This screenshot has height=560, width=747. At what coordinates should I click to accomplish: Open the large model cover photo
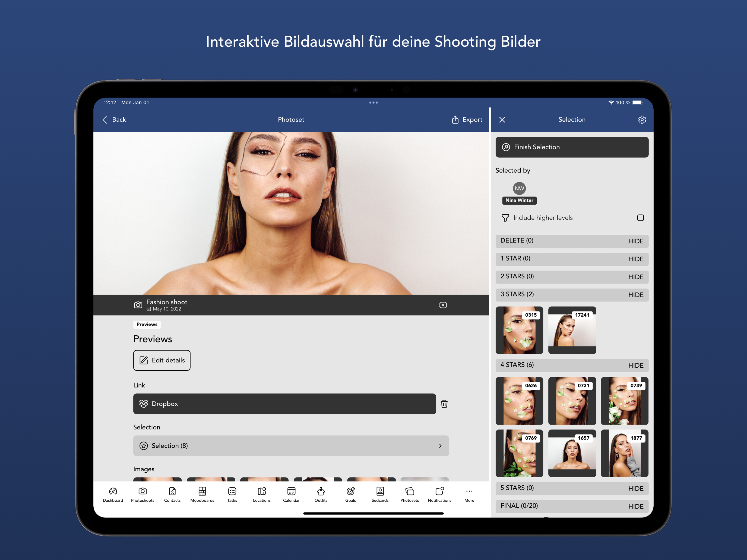291,213
